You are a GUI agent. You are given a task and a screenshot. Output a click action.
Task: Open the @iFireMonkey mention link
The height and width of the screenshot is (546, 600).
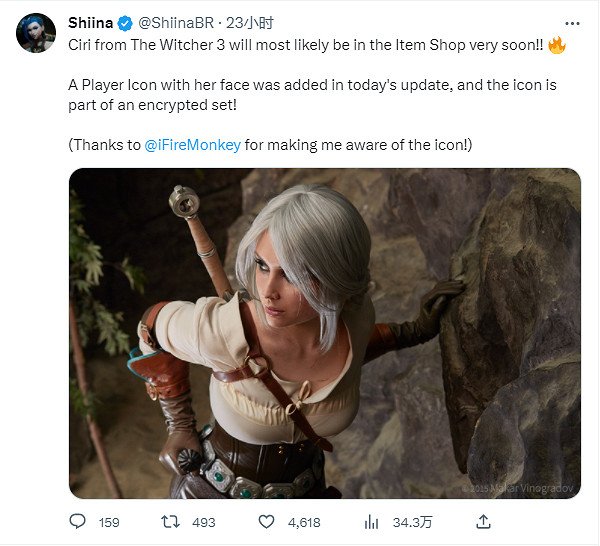pos(193,145)
